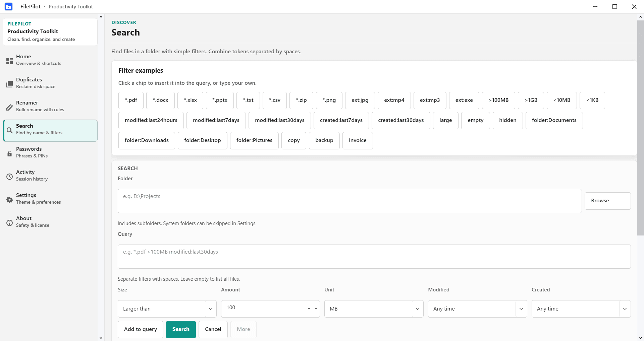Cancel the search
Viewport: 644px width, 341px height.
pyautogui.click(x=213, y=330)
